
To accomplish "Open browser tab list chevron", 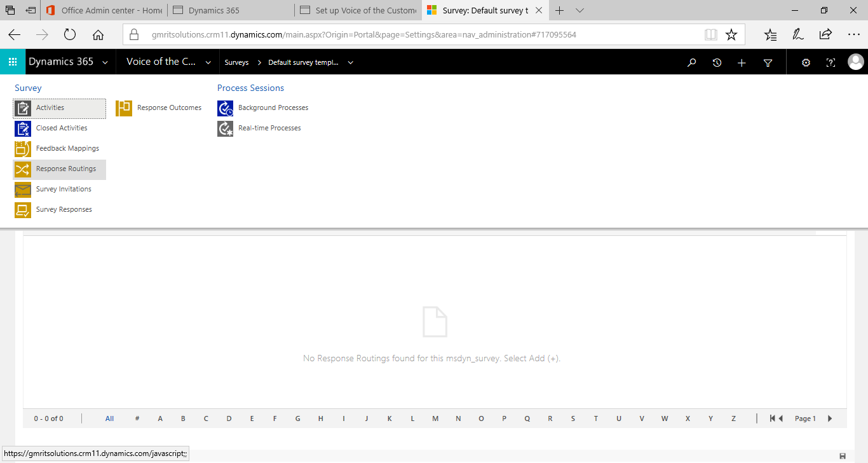I will pos(580,10).
